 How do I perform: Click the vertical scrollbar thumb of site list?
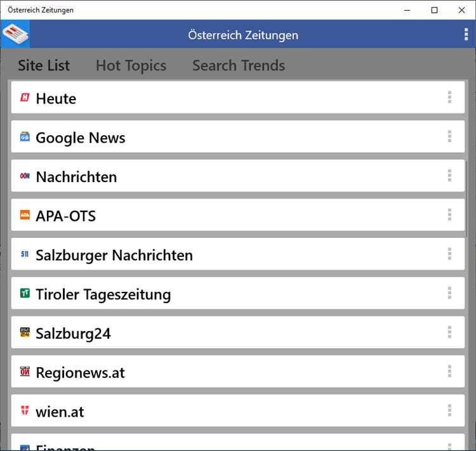[x=466, y=199]
